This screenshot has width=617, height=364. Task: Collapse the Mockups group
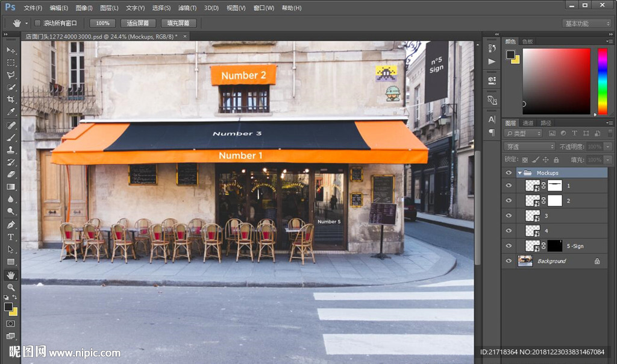[x=520, y=173]
